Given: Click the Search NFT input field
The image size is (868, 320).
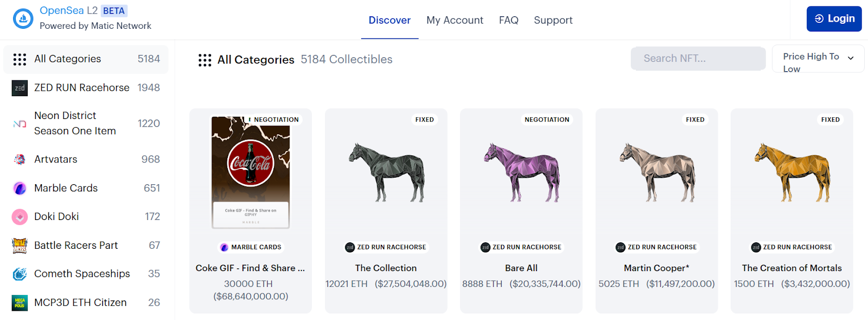Looking at the screenshot, I should [698, 59].
